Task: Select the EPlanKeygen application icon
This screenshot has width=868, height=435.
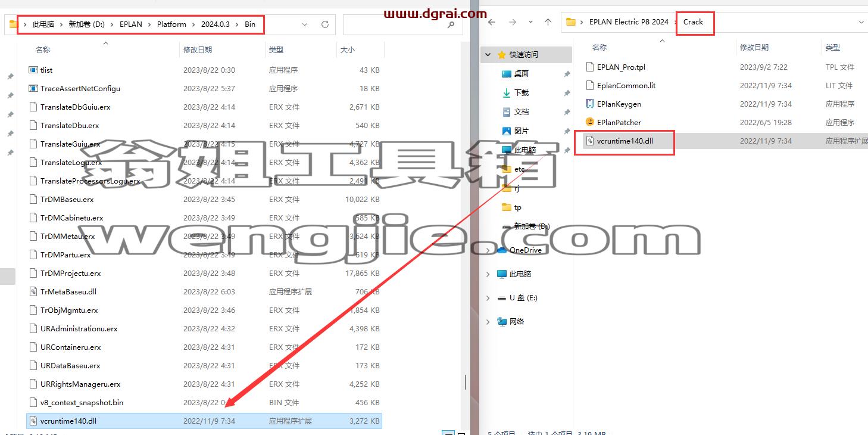Action: 590,104
